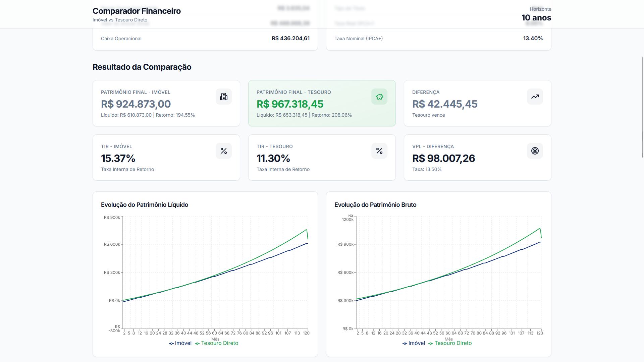Viewport: 644px width, 362px height.
Task: Click the percent icon on TIR - Tesouro card
Action: click(379, 151)
